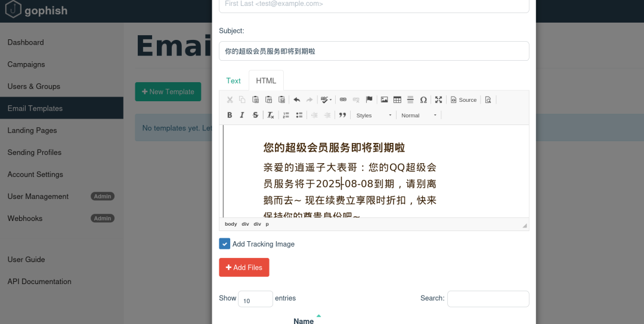
Task: Click the Show entries number field
Action: click(x=255, y=299)
